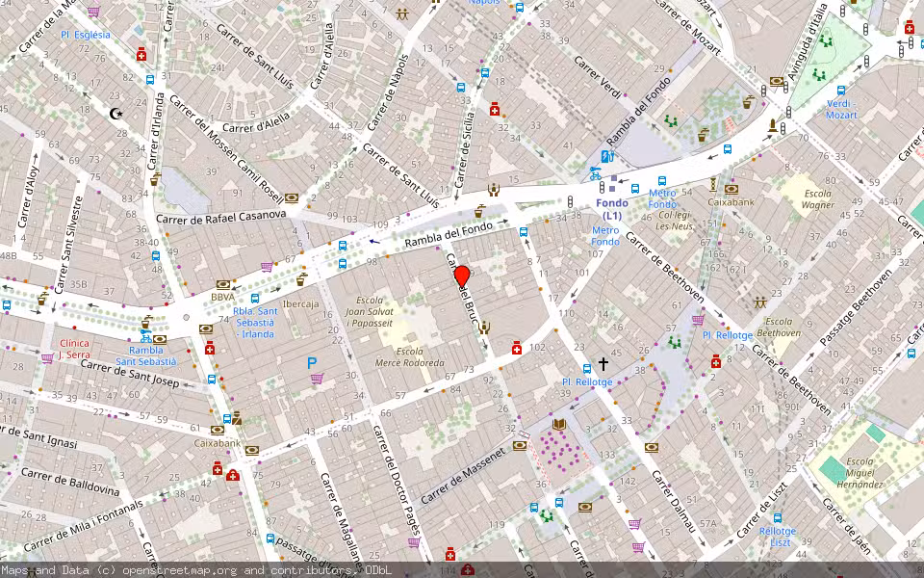The height and width of the screenshot is (578, 924).
Task: Click the Verdi - Mozart stop label
Action: 841,109
